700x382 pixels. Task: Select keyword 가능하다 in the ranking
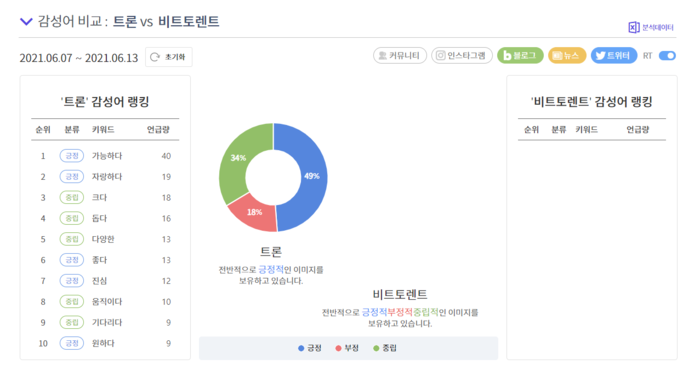[x=107, y=156]
